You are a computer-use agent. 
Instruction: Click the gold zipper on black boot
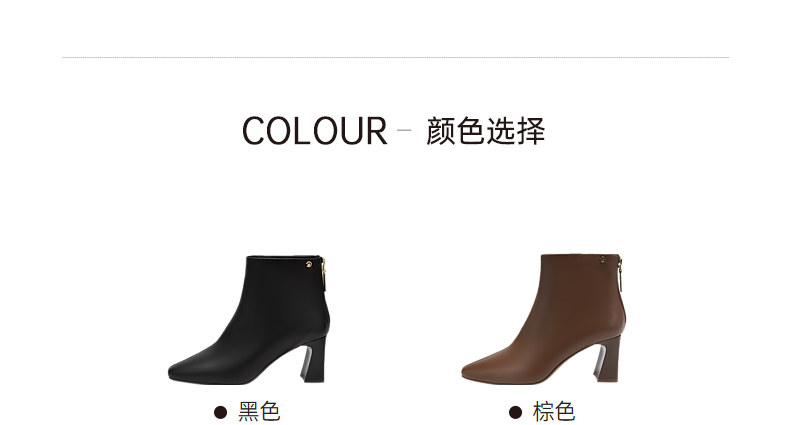324,275
